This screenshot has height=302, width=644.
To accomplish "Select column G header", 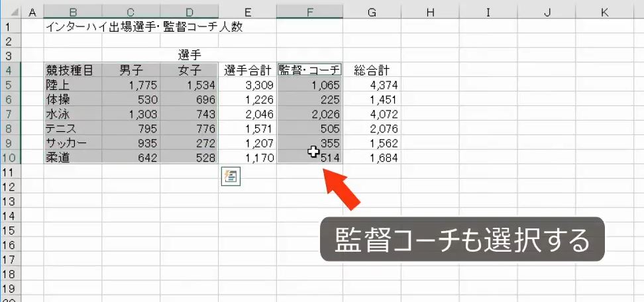I will 372,13.
